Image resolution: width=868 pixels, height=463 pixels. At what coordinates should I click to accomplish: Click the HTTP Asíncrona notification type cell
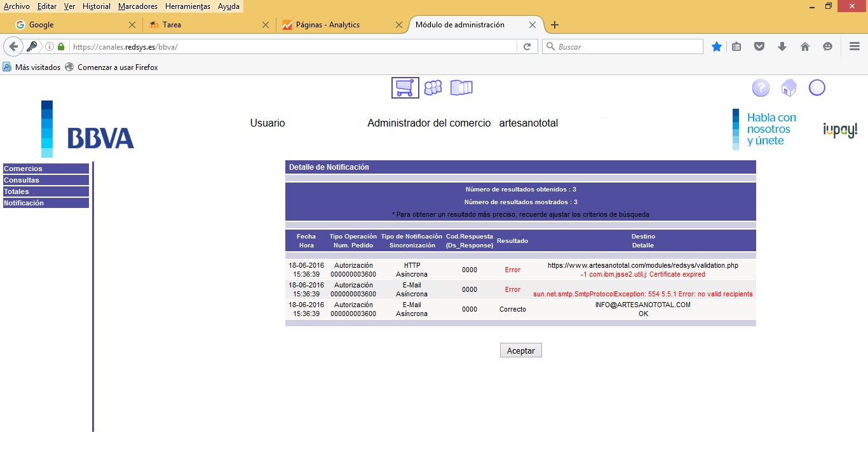[412, 270]
